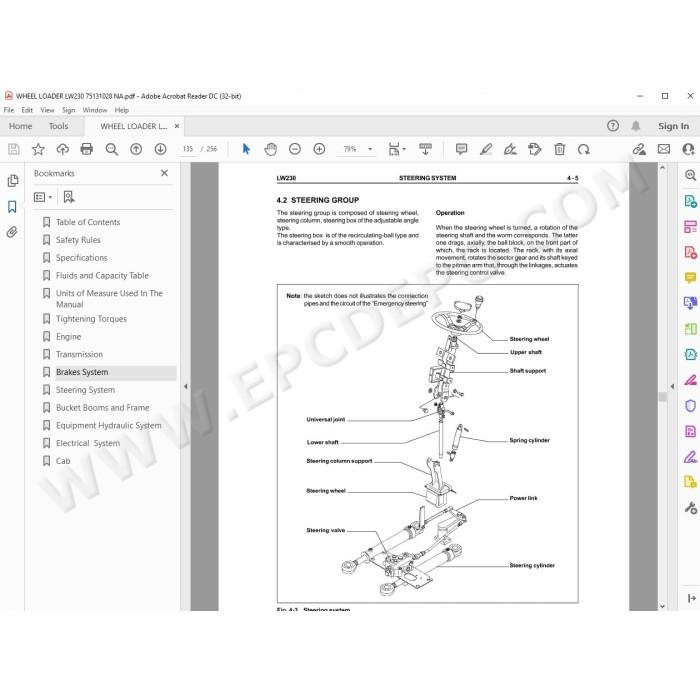This screenshot has width=700, height=700.
Task: Open Equipment Hydraulic System bookmark
Action: pos(108,425)
